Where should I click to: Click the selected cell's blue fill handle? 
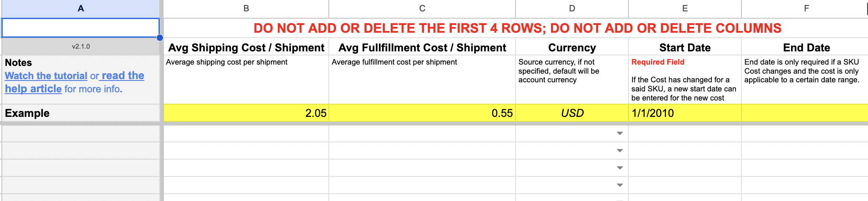click(160, 38)
